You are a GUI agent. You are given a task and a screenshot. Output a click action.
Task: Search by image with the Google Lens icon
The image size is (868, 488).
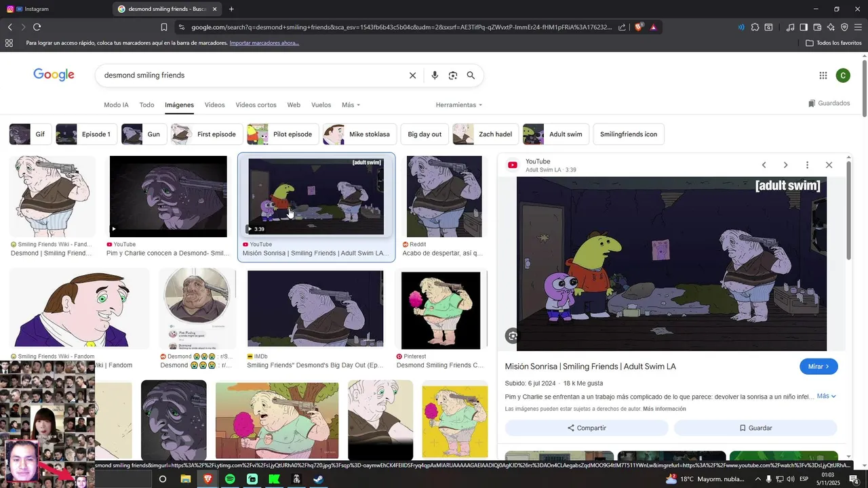453,75
